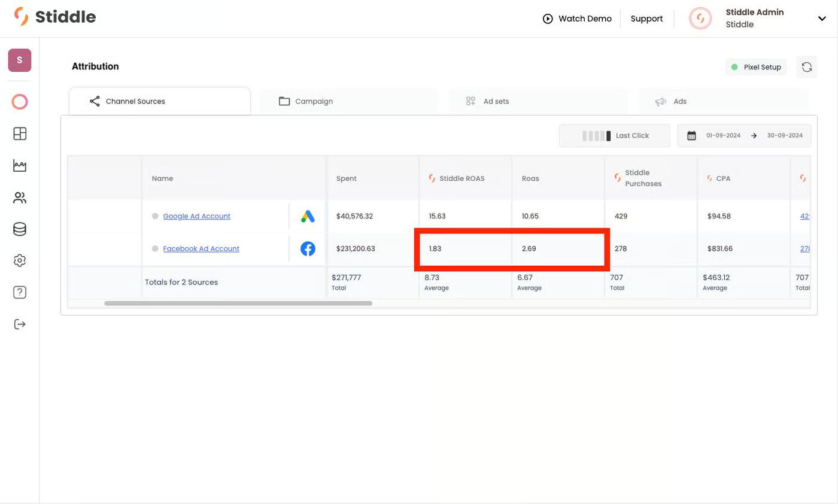Viewport: 838px width, 504px height.
Task: Click the $40,576.32 spent value
Action: click(354, 216)
